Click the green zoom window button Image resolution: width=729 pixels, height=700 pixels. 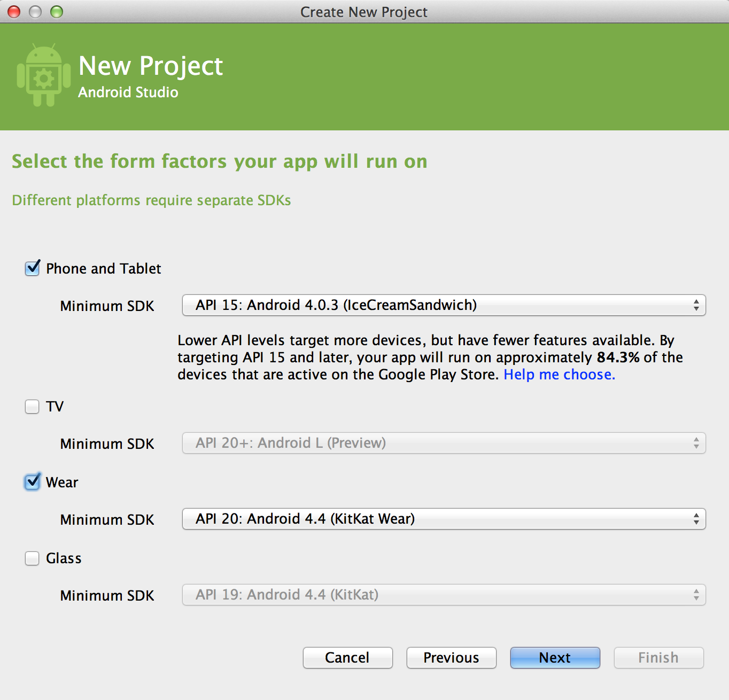tap(57, 12)
